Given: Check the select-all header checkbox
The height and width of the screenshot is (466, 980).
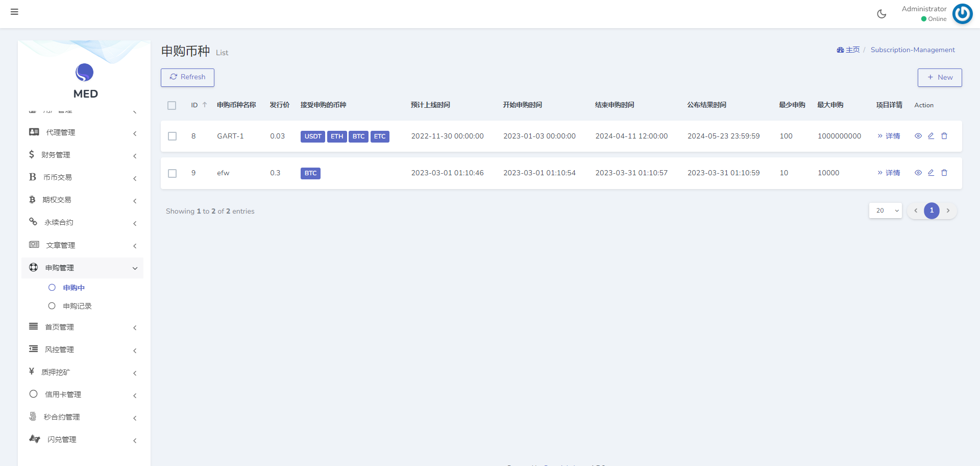Looking at the screenshot, I should click(x=172, y=105).
